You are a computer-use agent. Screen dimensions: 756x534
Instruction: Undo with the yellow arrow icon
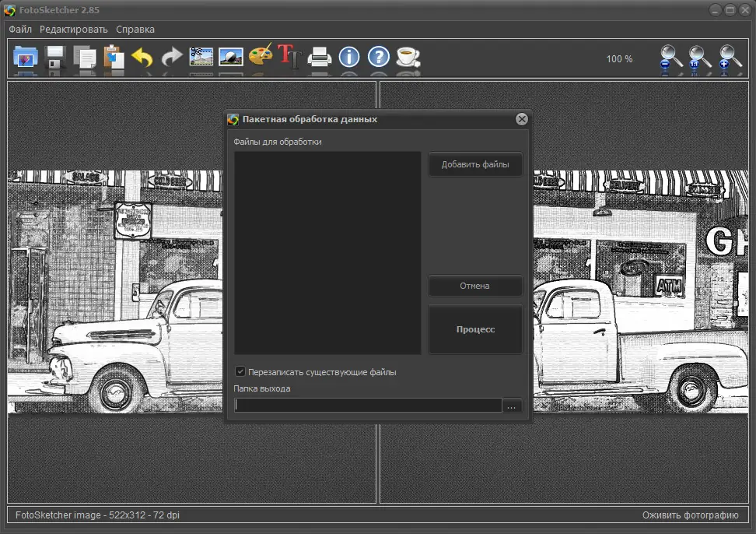pyautogui.click(x=142, y=58)
